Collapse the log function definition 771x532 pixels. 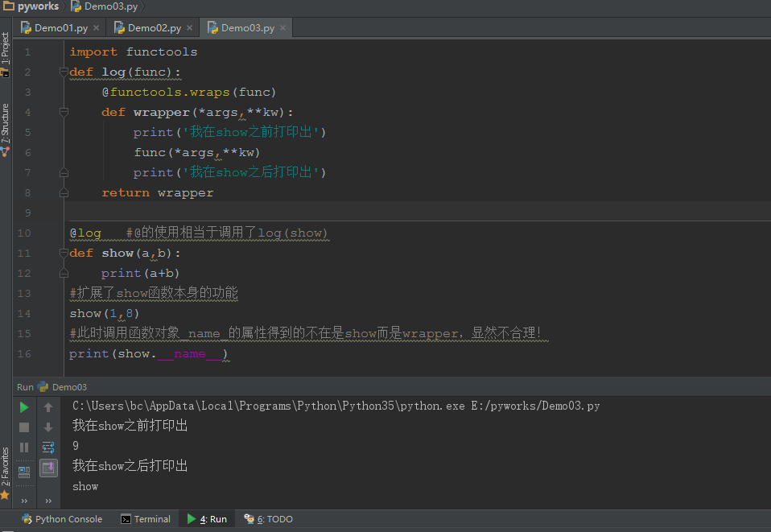[64, 72]
